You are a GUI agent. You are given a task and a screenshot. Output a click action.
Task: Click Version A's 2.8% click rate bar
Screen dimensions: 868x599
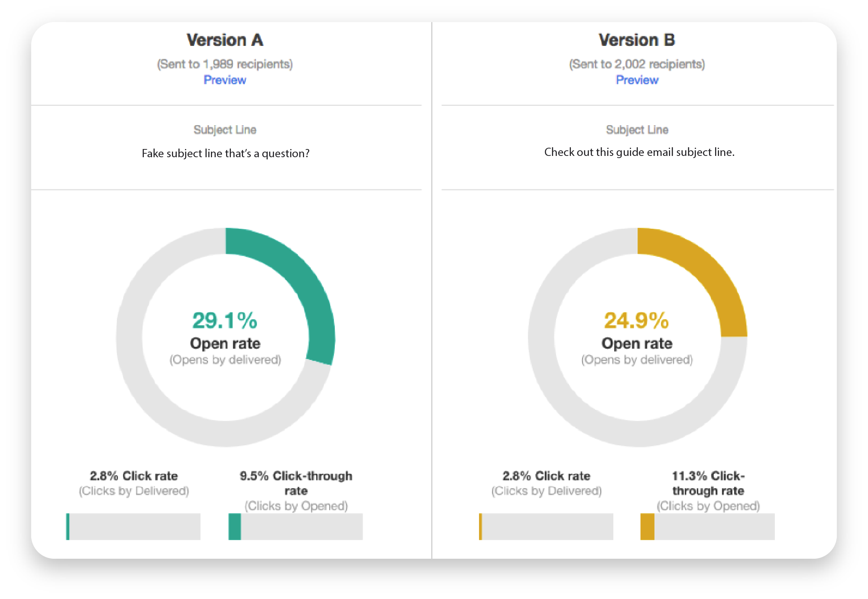(133, 527)
